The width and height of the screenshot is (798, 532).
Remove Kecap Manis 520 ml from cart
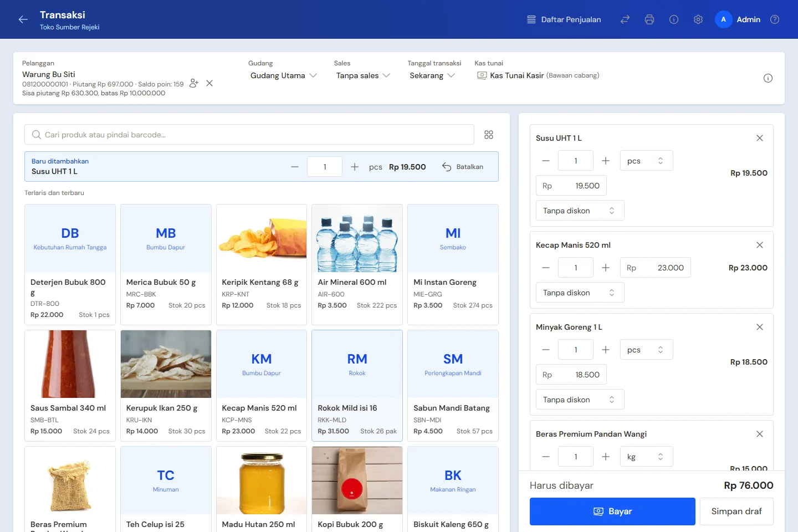(760, 245)
